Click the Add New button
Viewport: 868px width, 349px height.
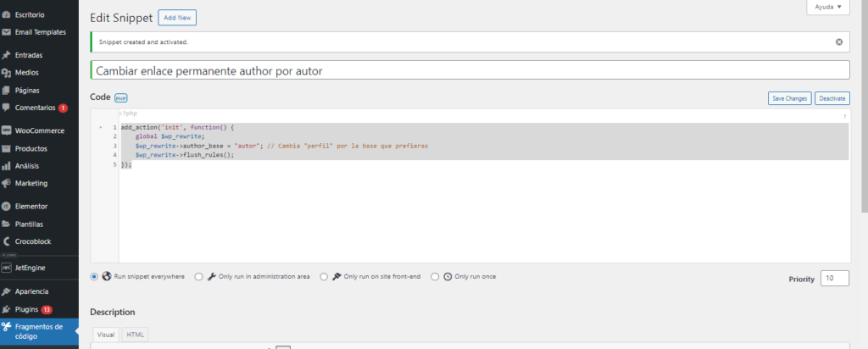pos(177,18)
